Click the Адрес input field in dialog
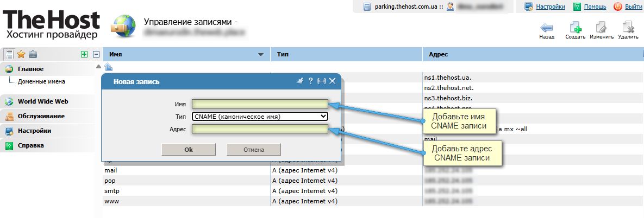644x218 pixels. pyautogui.click(x=260, y=129)
